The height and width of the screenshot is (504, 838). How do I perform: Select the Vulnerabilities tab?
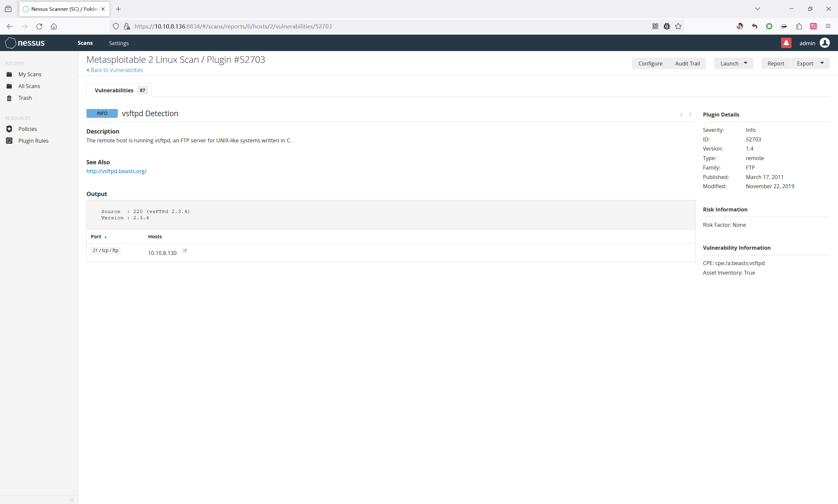119,90
